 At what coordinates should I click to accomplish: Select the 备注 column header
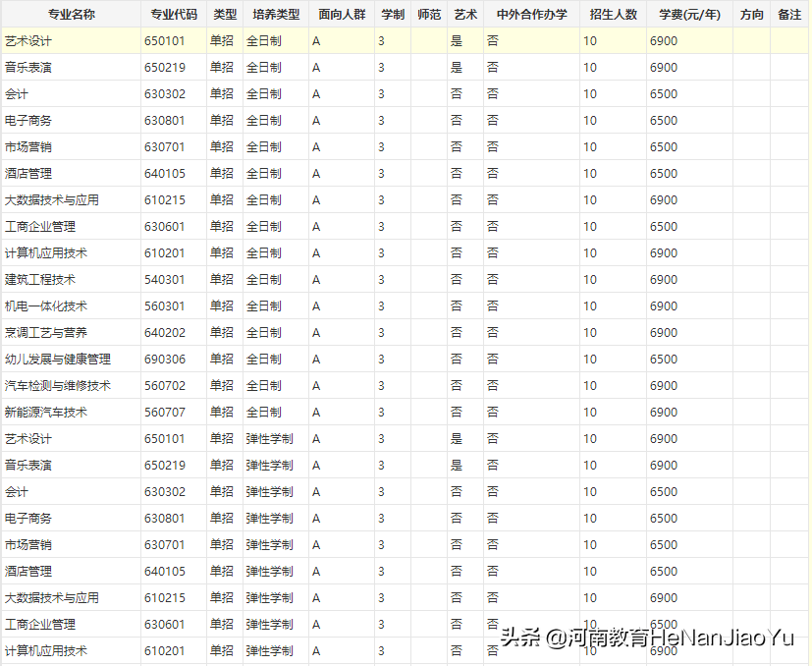[789, 15]
